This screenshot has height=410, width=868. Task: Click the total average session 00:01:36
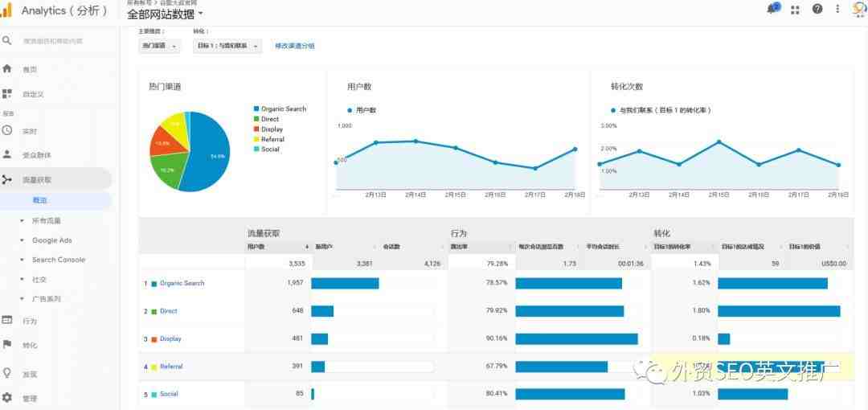631,264
